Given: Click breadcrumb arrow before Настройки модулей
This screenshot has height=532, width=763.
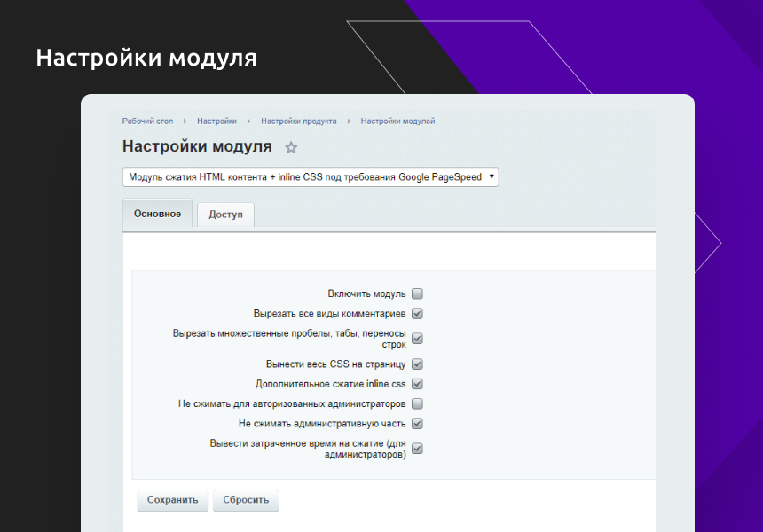Looking at the screenshot, I should (x=349, y=121).
